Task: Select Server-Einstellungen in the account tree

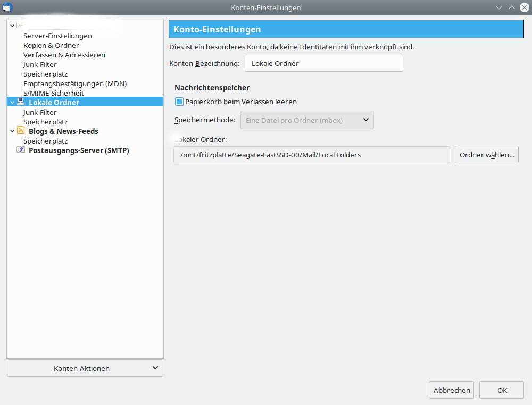Action: [x=57, y=36]
